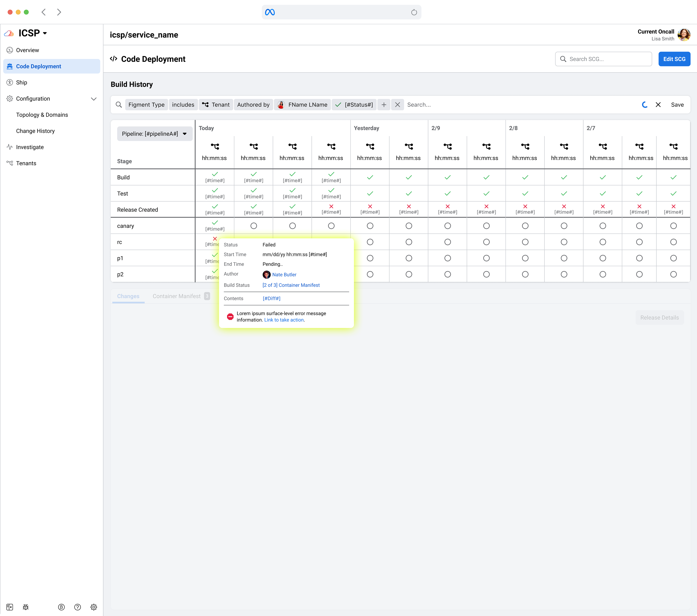Click the plus icon in filter bar
The width and height of the screenshot is (697, 616).
click(x=384, y=105)
